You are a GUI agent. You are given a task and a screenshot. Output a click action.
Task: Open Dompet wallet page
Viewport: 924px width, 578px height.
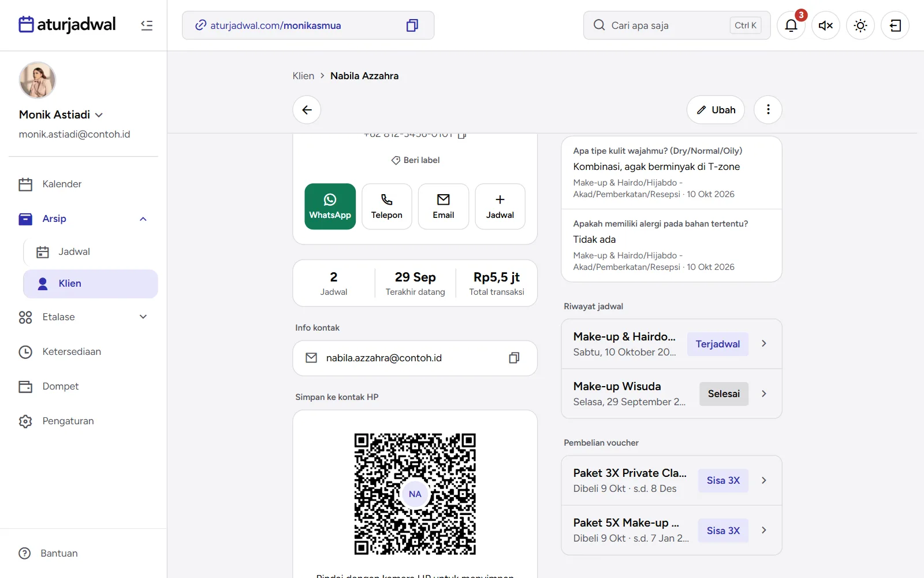pyautogui.click(x=83, y=386)
